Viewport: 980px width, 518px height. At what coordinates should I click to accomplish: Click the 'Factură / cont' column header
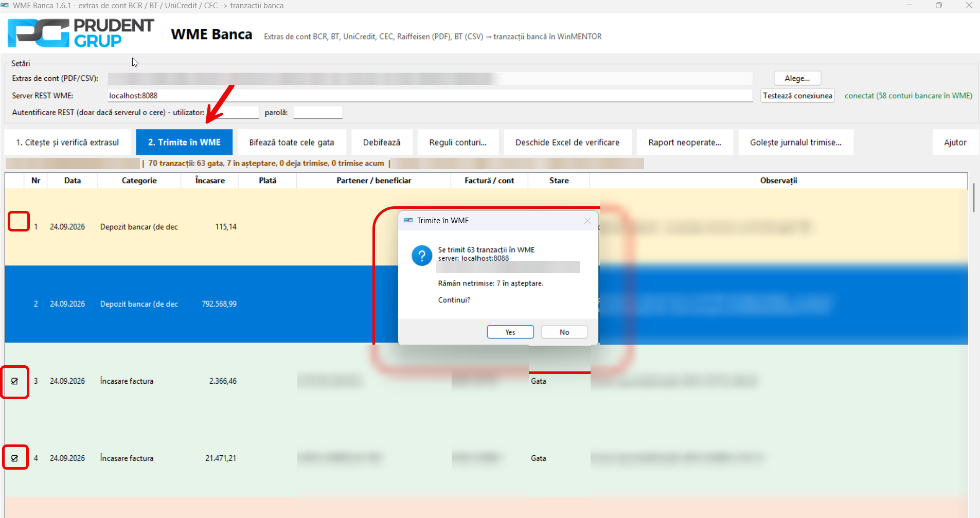coord(489,181)
